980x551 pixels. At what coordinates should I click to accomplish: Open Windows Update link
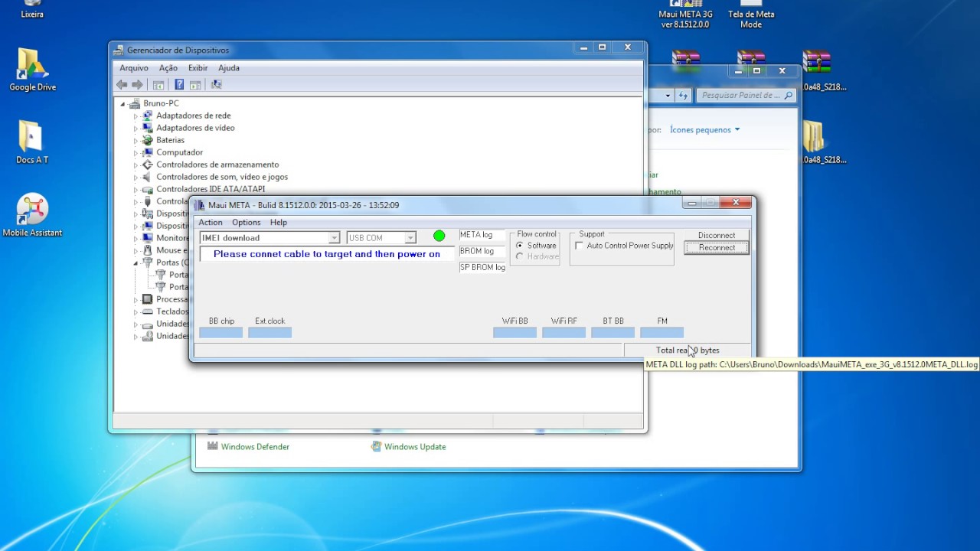pos(415,447)
